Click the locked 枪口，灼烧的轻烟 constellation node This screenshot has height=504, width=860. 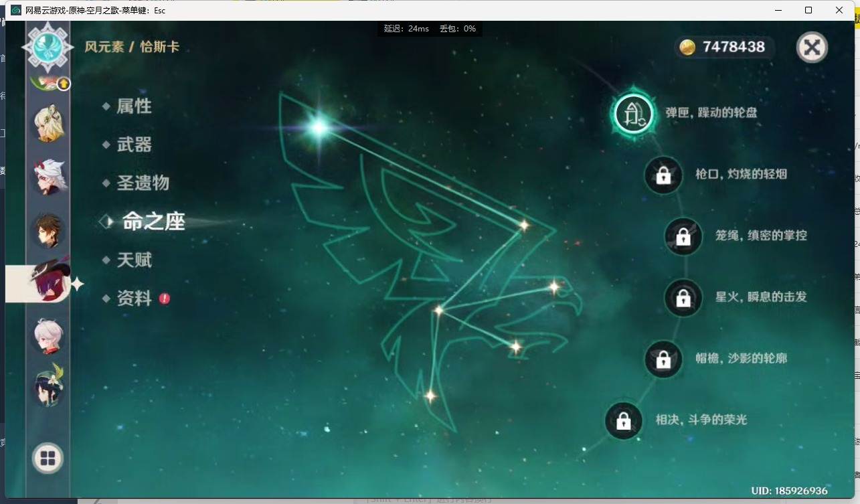pos(663,175)
